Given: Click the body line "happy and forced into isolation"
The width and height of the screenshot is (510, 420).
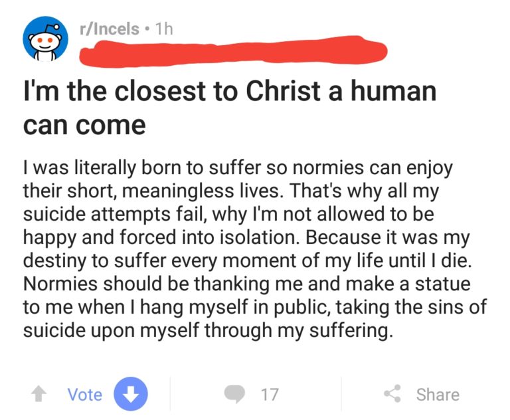Looking at the screenshot, I should pos(246,238).
